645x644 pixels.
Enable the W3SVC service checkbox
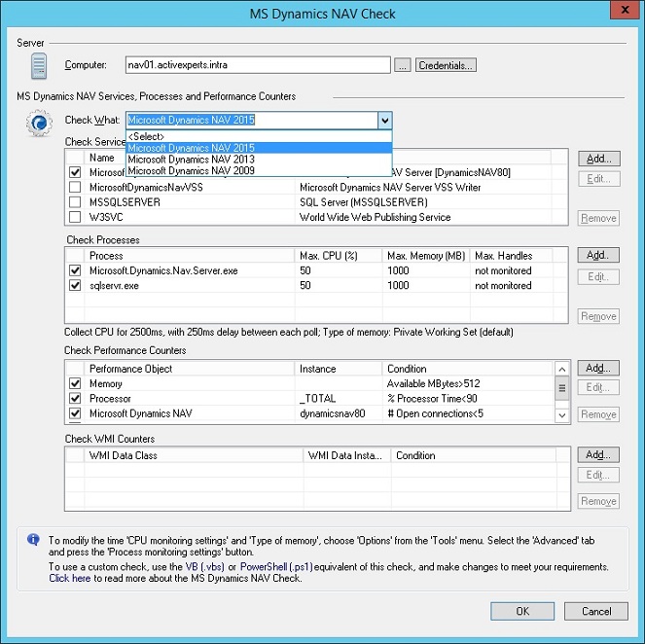coord(75,217)
